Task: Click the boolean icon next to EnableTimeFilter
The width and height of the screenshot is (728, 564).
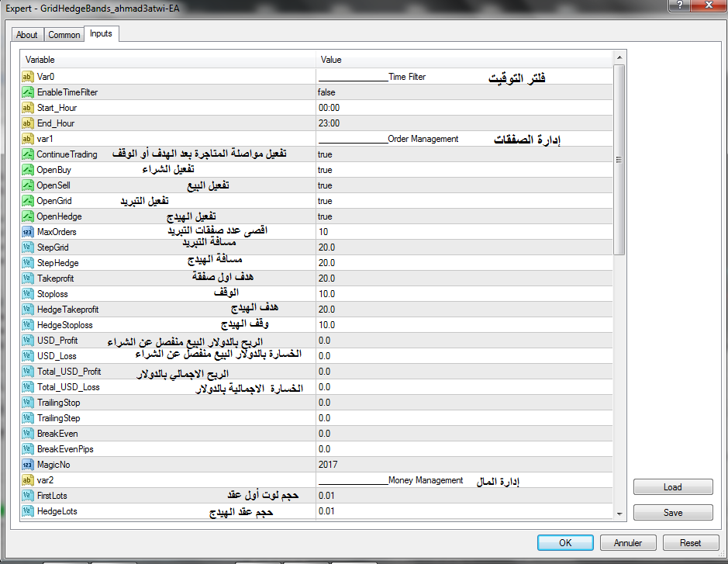Action: click(27, 92)
